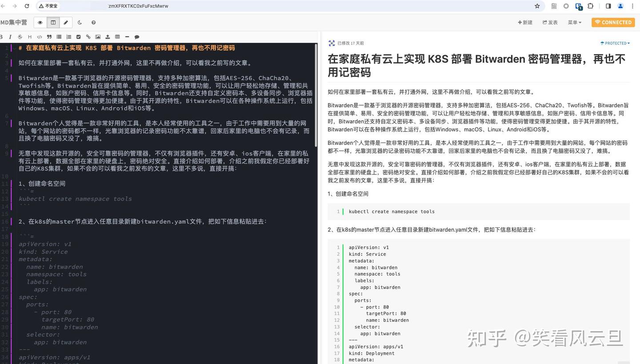Apply italic formatting
This screenshot has height=364, width=640.
coord(10,37)
